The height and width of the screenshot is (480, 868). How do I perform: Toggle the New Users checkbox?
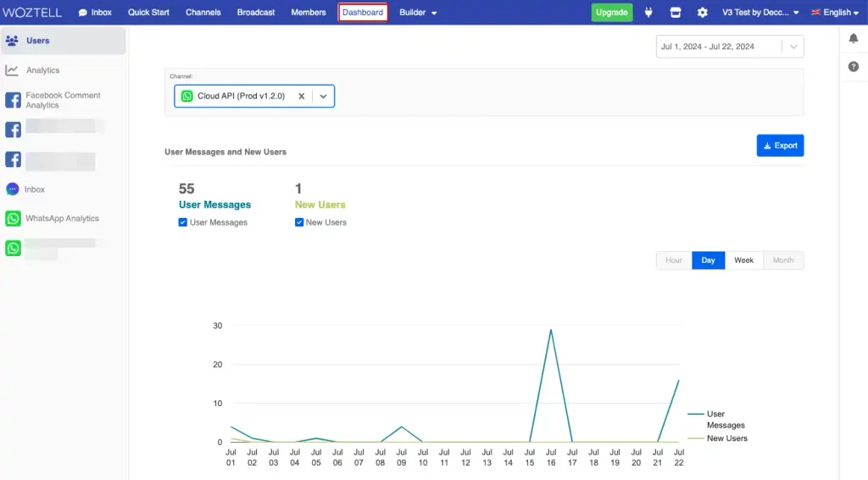[299, 222]
